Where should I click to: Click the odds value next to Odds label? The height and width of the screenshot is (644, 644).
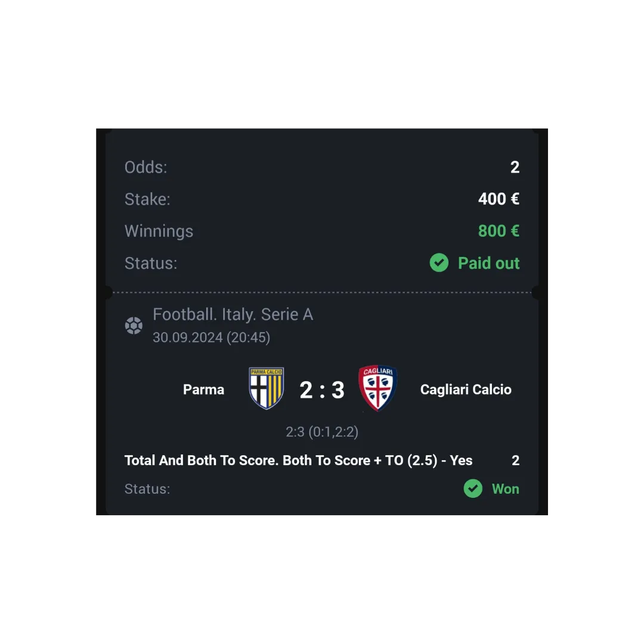pyautogui.click(x=515, y=167)
